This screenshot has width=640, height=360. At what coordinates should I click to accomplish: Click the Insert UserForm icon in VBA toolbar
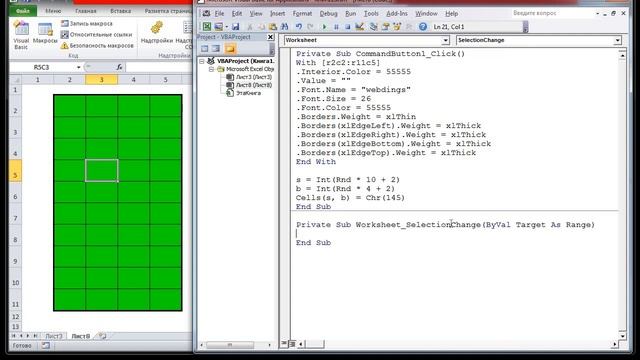click(x=219, y=27)
